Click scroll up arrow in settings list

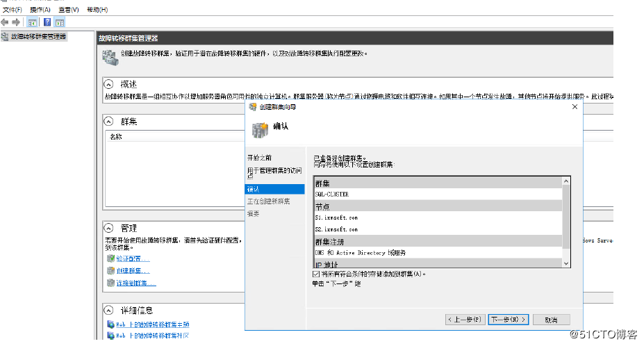pyautogui.click(x=566, y=181)
